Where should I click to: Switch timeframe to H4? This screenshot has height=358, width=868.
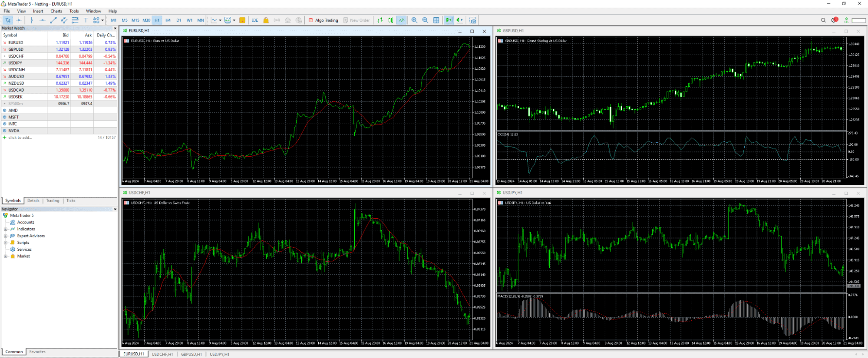[x=168, y=20]
